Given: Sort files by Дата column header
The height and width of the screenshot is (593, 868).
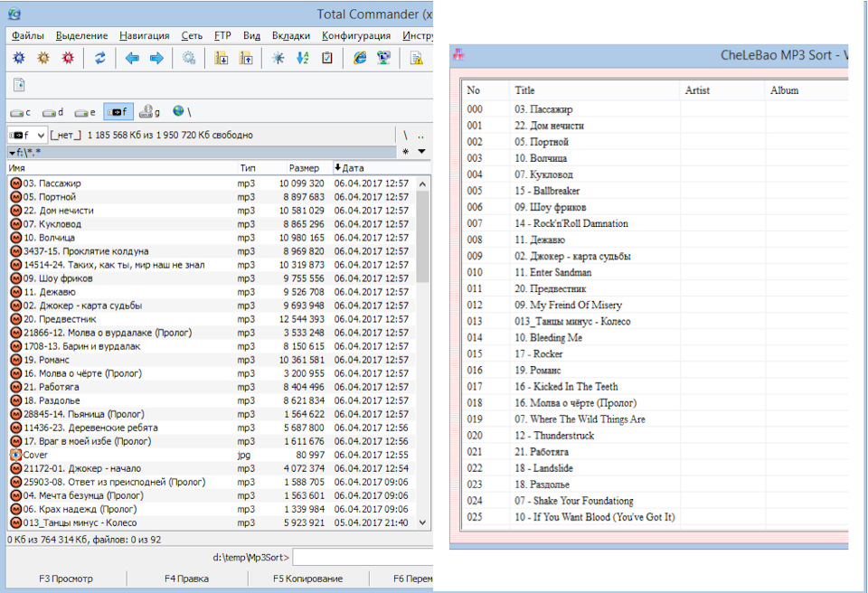Looking at the screenshot, I should [381, 168].
